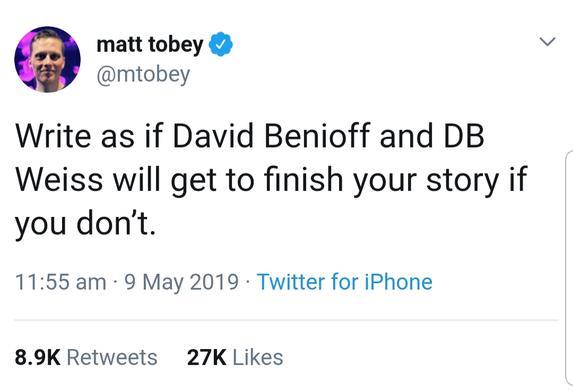573x392 pixels.
Task: Click the word "Retweets" label
Action: point(112,358)
